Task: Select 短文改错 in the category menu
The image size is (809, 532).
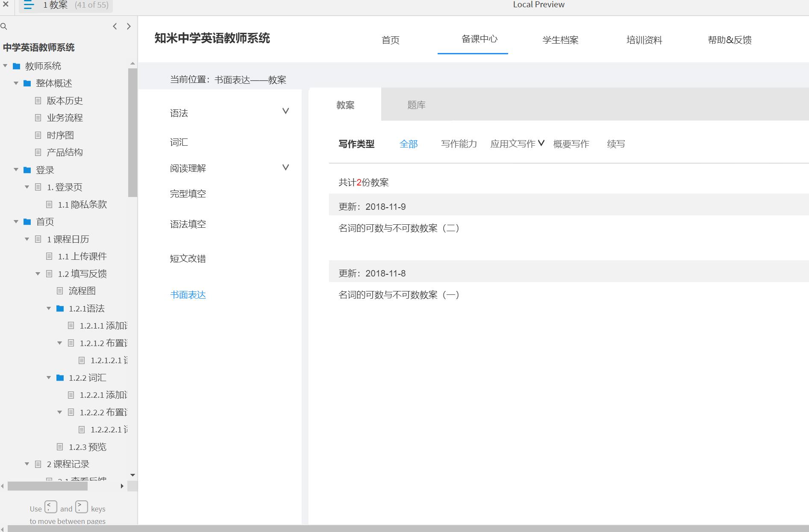Action: click(188, 259)
